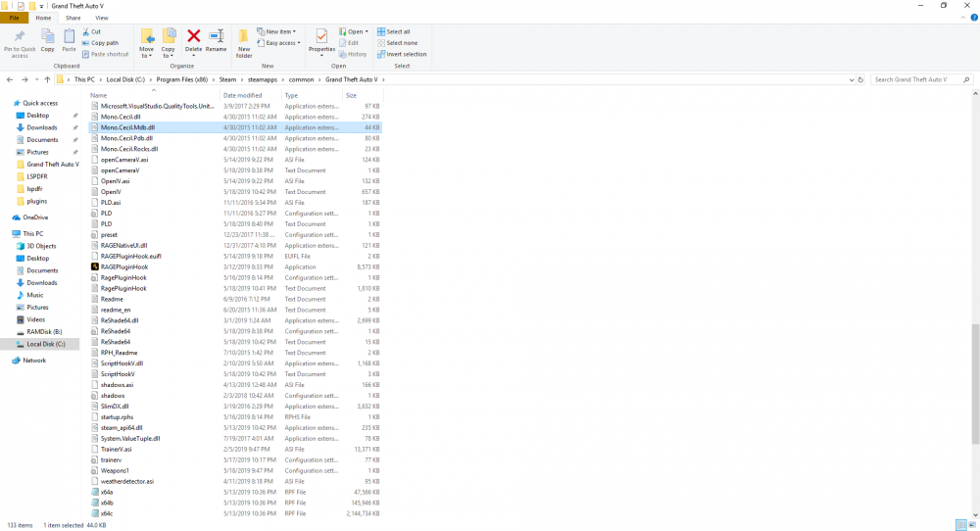Click the Paste ribbon icon
This screenshot has width=980, height=531.
[x=69, y=36]
